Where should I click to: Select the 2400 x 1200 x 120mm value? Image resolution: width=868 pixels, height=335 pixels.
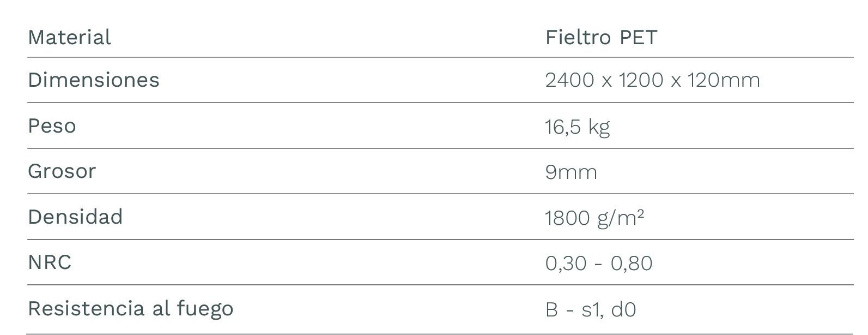click(x=652, y=80)
